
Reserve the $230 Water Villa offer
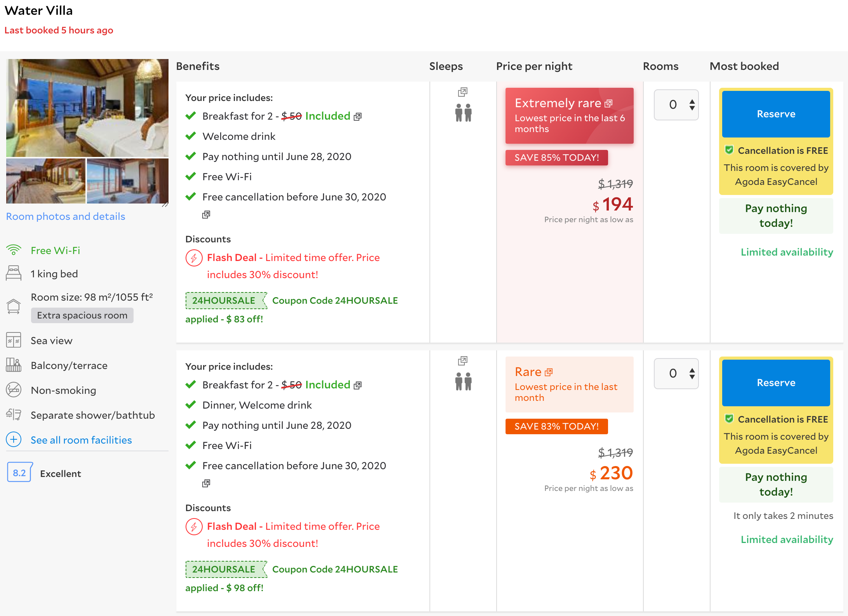click(775, 383)
